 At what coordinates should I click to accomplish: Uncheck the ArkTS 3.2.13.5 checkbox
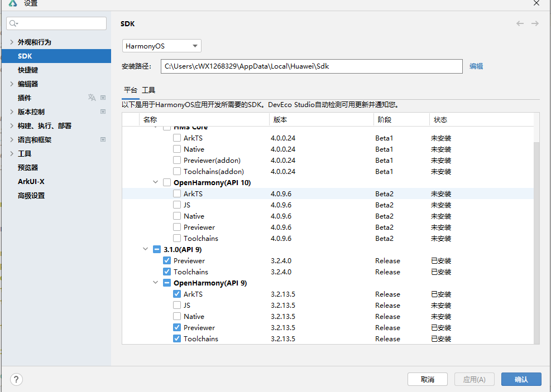(177, 294)
